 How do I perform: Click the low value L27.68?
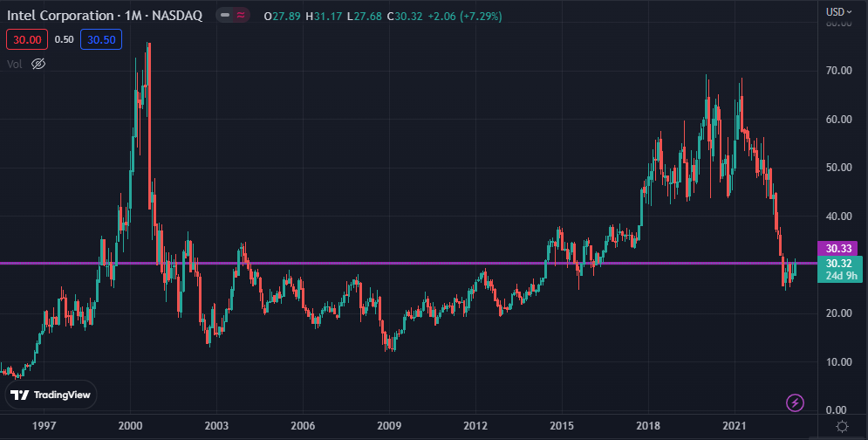(x=365, y=16)
